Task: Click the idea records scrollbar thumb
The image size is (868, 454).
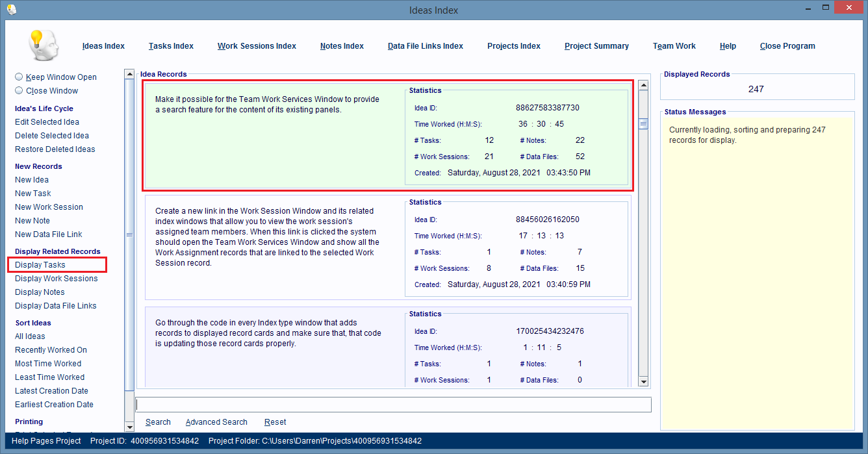Action: pyautogui.click(x=643, y=124)
